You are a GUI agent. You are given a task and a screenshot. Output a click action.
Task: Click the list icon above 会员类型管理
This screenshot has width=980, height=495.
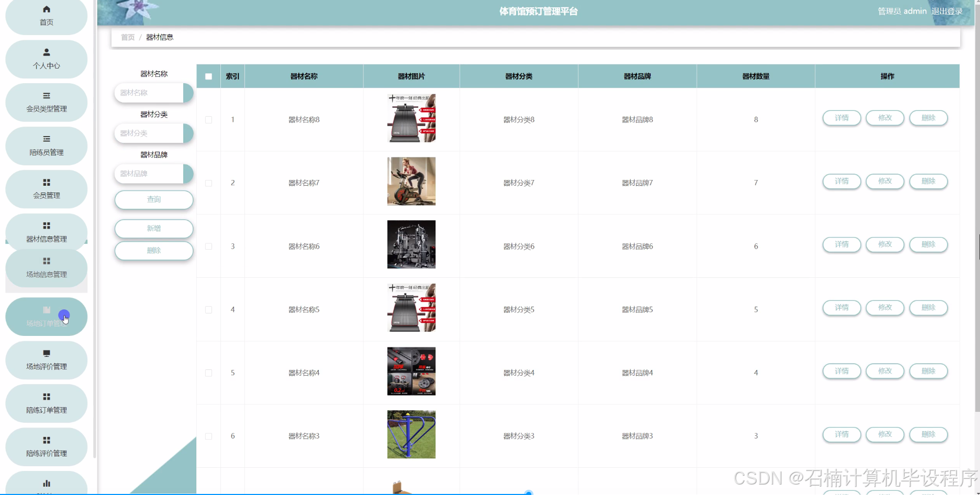tap(47, 96)
